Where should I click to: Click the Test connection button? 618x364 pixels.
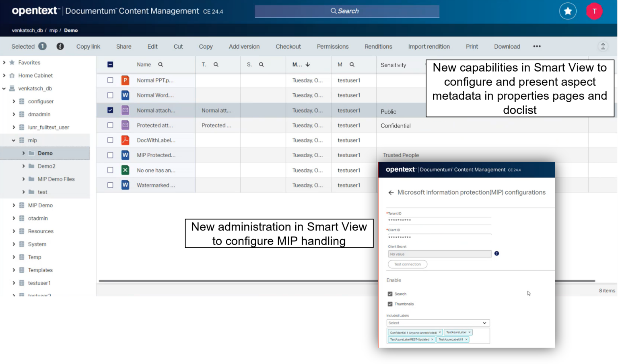(x=407, y=264)
